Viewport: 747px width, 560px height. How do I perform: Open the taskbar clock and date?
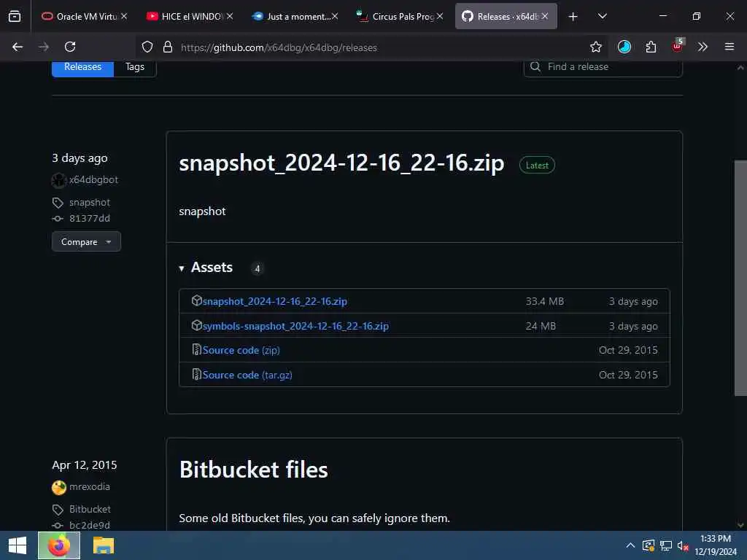click(716, 545)
